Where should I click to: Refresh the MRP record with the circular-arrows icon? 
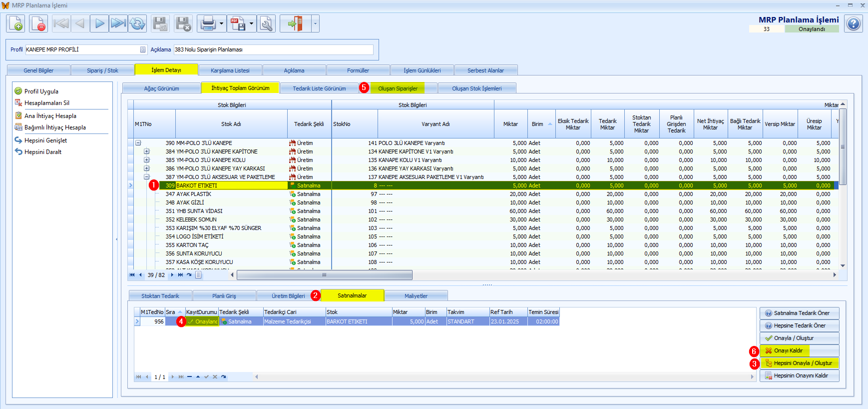click(x=137, y=23)
